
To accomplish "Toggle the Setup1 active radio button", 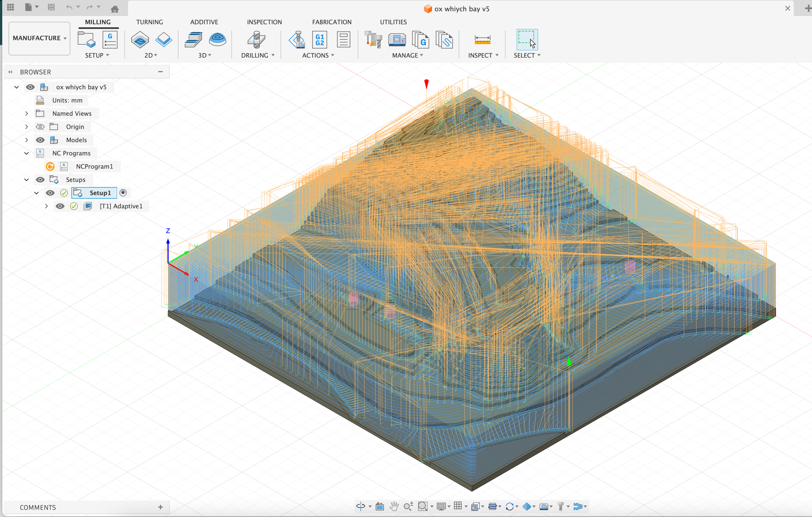I will click(x=123, y=193).
